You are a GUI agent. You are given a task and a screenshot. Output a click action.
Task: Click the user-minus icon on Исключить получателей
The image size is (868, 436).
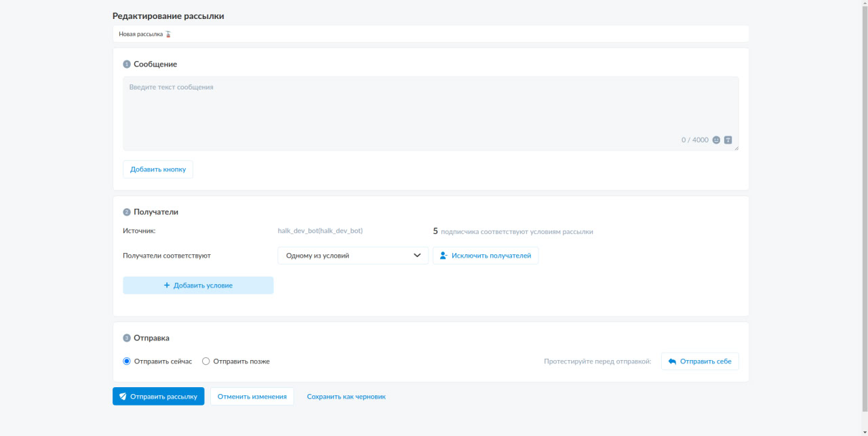[443, 256]
